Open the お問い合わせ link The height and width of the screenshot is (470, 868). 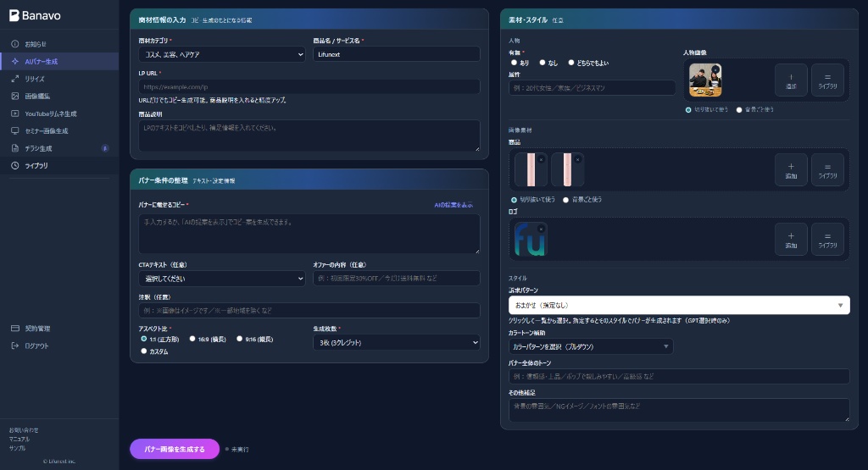click(x=24, y=429)
